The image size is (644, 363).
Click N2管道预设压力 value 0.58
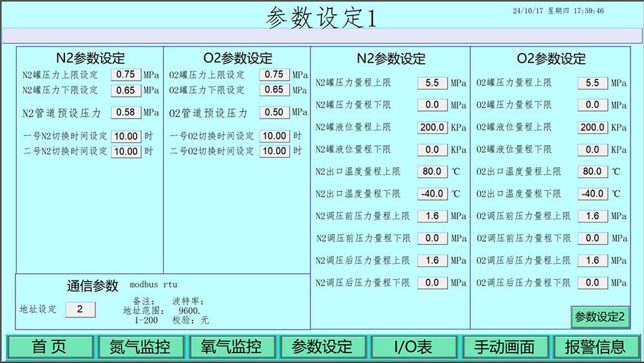pos(126,112)
